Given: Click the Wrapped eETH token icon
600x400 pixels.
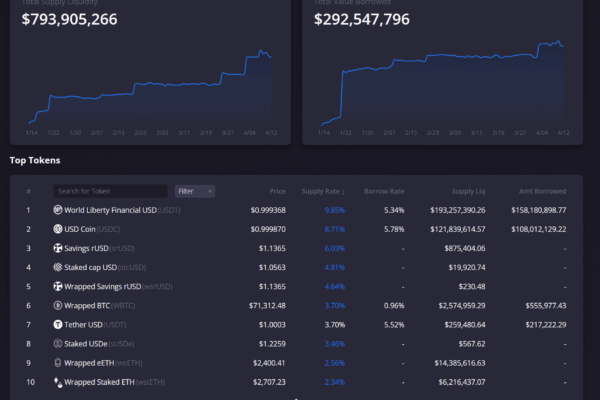Looking at the screenshot, I should pos(57,362).
